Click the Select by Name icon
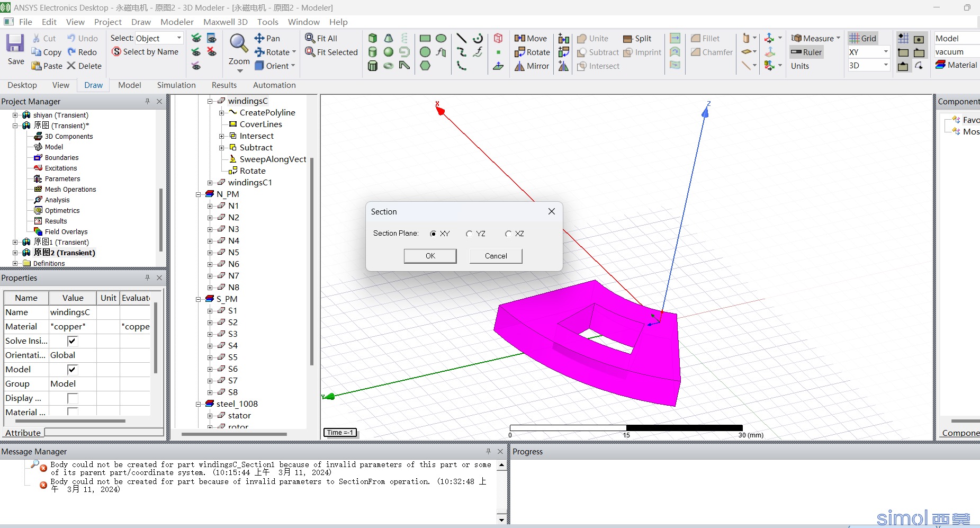Viewport: 980px width, 528px height. click(116, 51)
